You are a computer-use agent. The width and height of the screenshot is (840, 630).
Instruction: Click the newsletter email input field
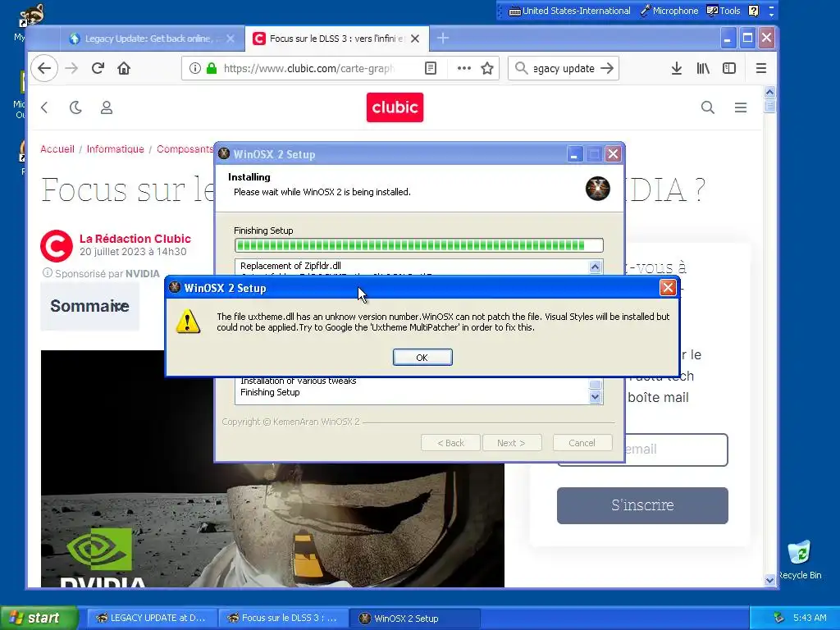(x=676, y=450)
